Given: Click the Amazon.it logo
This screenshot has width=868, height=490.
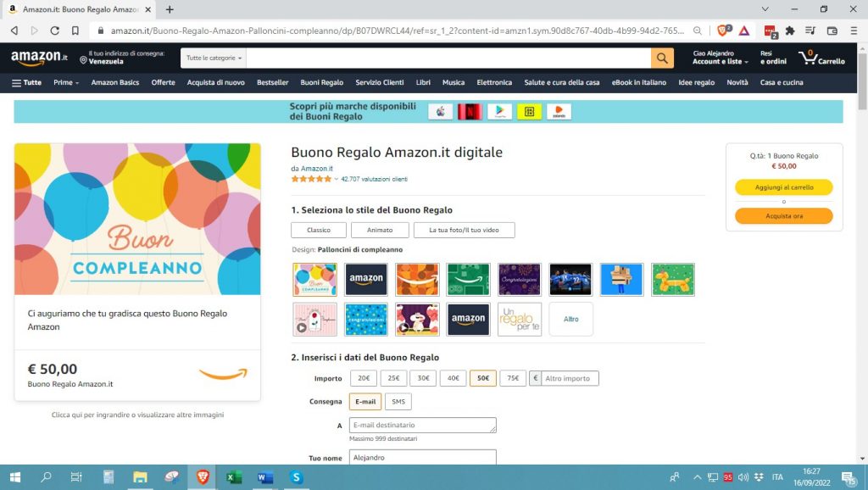Looking at the screenshot, I should click(x=39, y=58).
